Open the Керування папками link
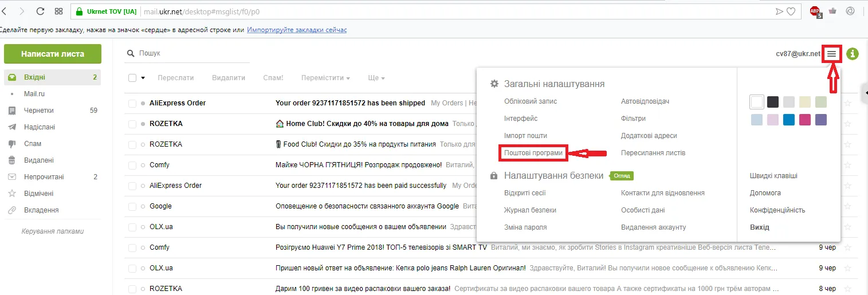 click(x=53, y=231)
